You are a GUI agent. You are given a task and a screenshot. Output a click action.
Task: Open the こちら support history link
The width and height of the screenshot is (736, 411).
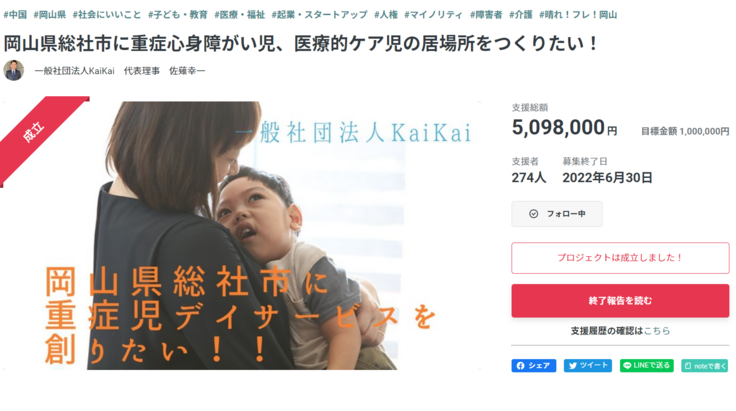(x=657, y=331)
